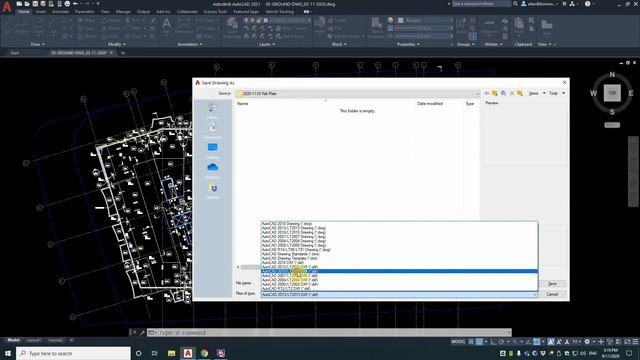This screenshot has height=360, width=640.
Task: Open the Start file tab
Action: coord(15,53)
